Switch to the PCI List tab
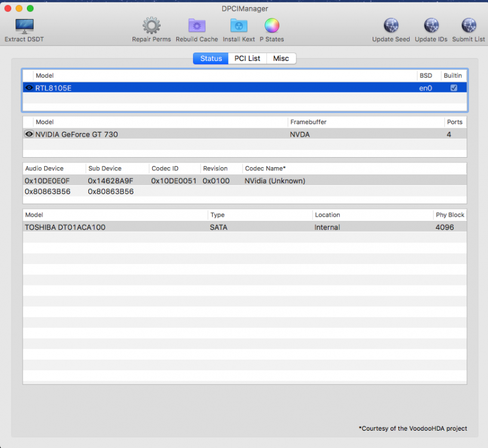This screenshot has width=488, height=448. 247,58
